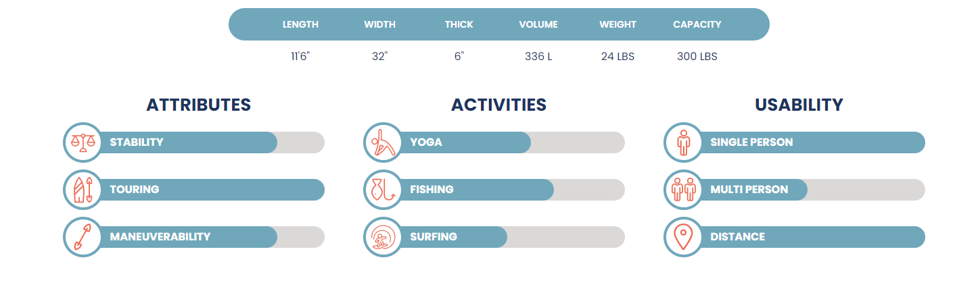Select the Touring board and paddle icon
The image size is (980, 287).
click(x=83, y=190)
